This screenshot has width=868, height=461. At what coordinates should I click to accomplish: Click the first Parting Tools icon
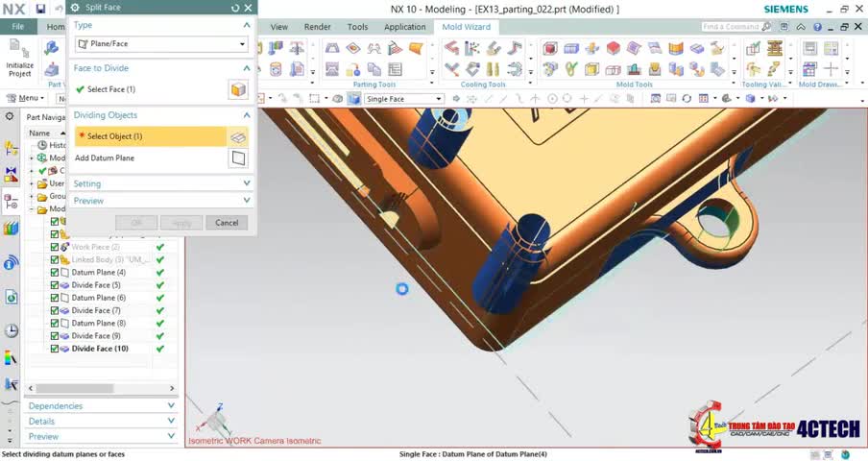coord(332,49)
